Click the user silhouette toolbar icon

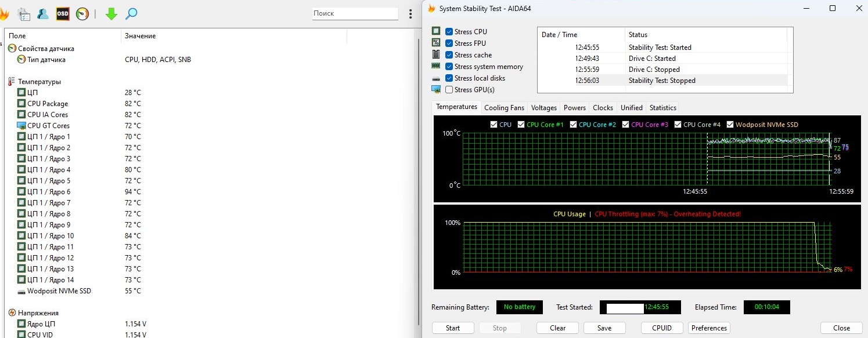tap(43, 14)
